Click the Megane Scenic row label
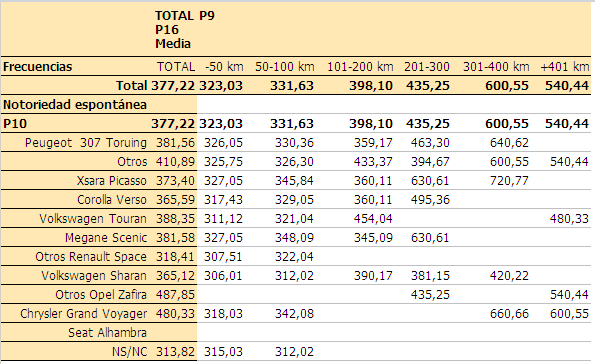This screenshot has height=364, width=595. point(106,238)
